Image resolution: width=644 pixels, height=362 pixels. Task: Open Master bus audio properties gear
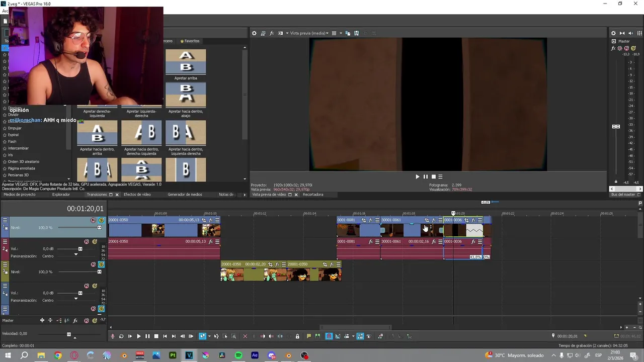point(613,33)
